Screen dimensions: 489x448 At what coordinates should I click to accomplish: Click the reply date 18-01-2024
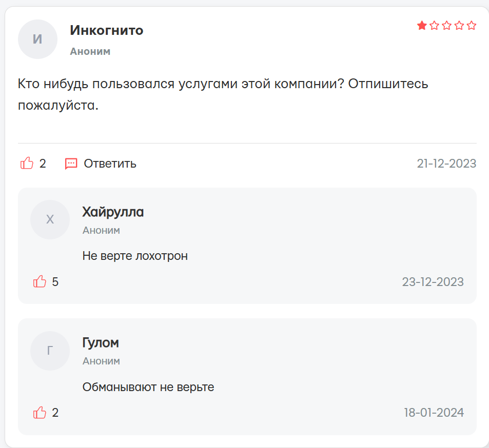tap(434, 413)
